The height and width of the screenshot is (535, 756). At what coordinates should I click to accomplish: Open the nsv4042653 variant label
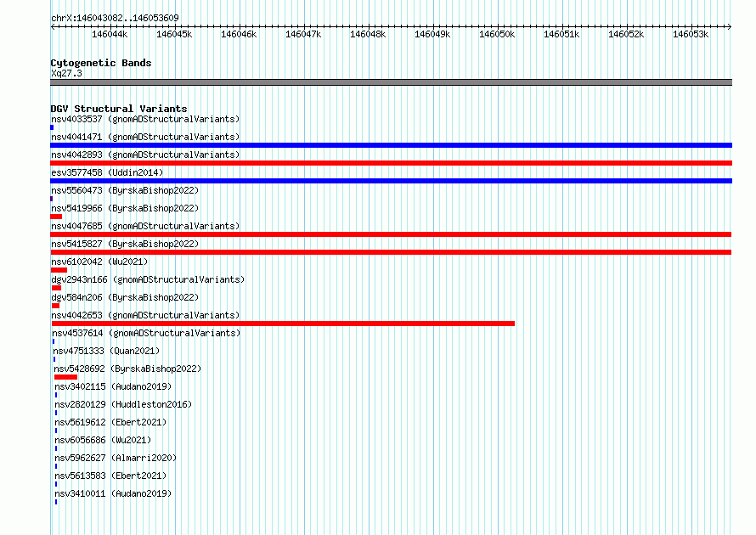pos(145,315)
